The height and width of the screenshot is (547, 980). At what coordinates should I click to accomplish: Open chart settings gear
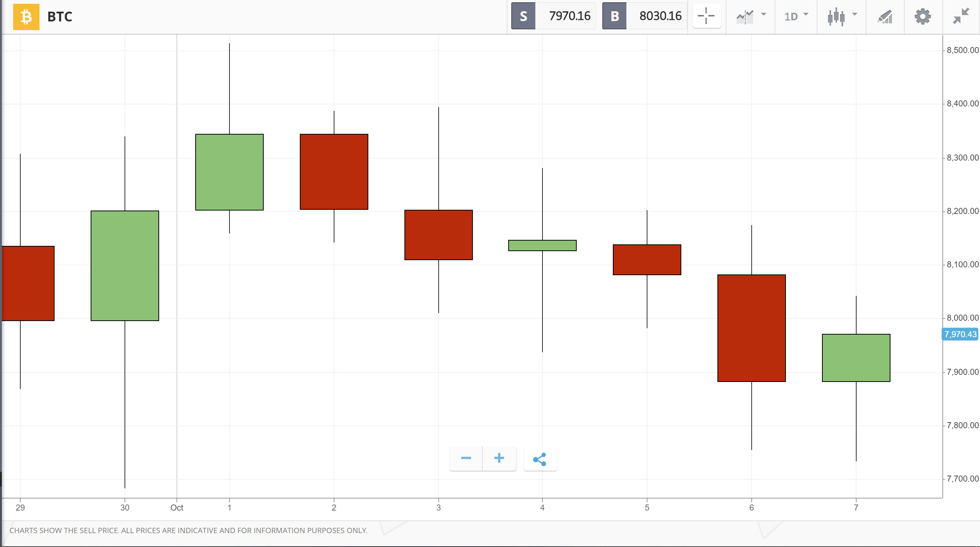coord(922,17)
